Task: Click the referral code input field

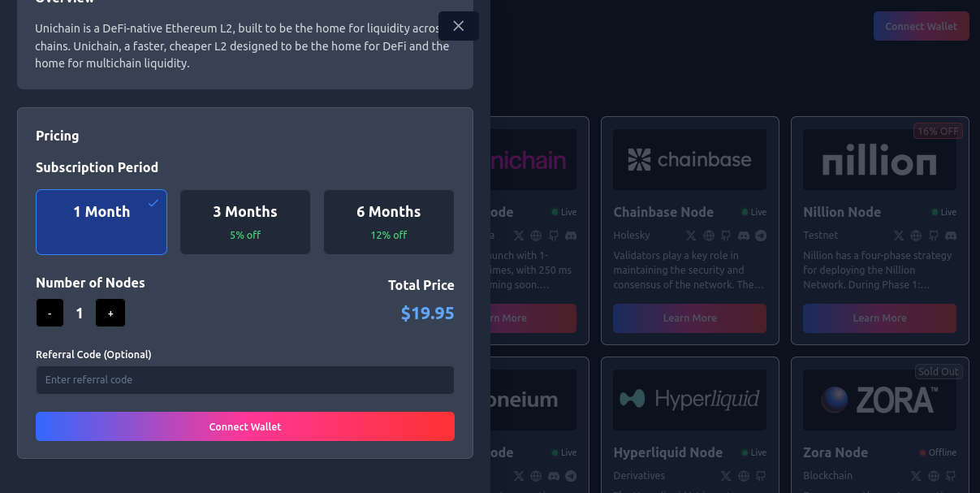Action: [244, 380]
